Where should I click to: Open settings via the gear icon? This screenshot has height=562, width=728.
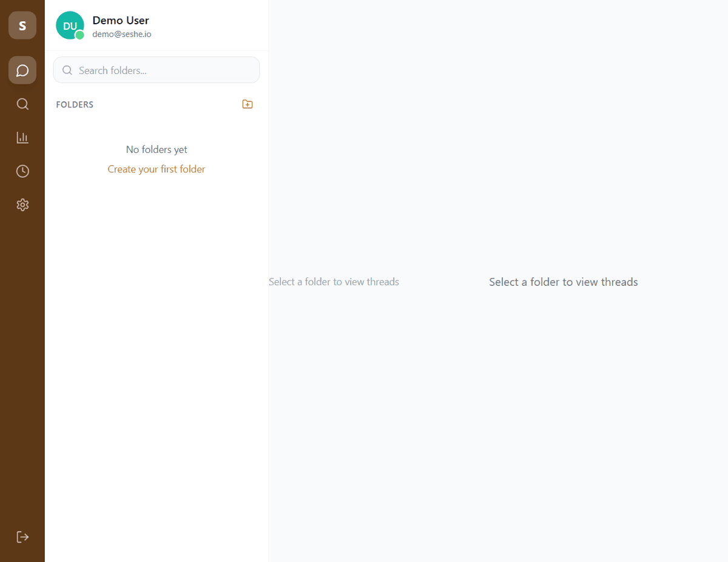(x=22, y=205)
